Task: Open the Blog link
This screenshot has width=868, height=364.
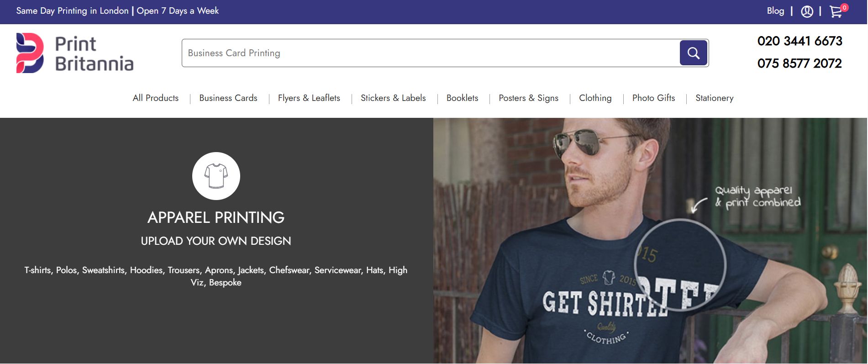Action: pos(775,11)
